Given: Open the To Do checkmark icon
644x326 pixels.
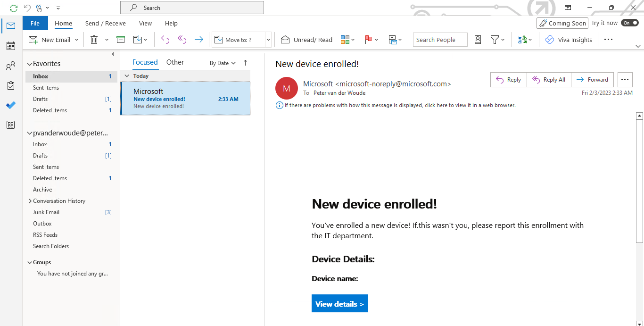Looking at the screenshot, I should tap(11, 105).
